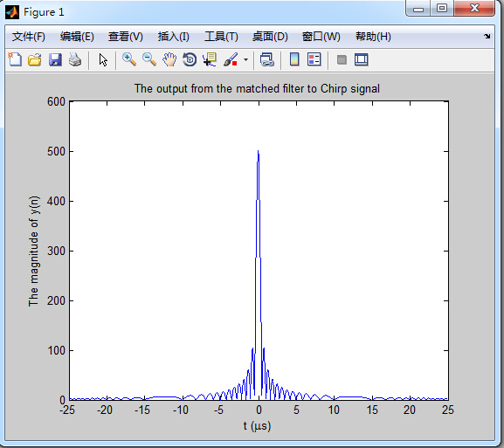Enable the Pan hand tool
The height and width of the screenshot is (448, 504).
169,59
